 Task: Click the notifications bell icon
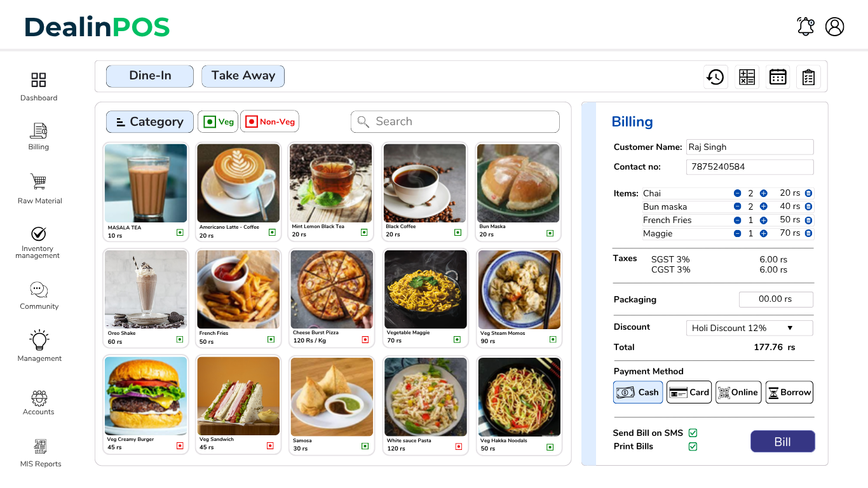coord(805,27)
